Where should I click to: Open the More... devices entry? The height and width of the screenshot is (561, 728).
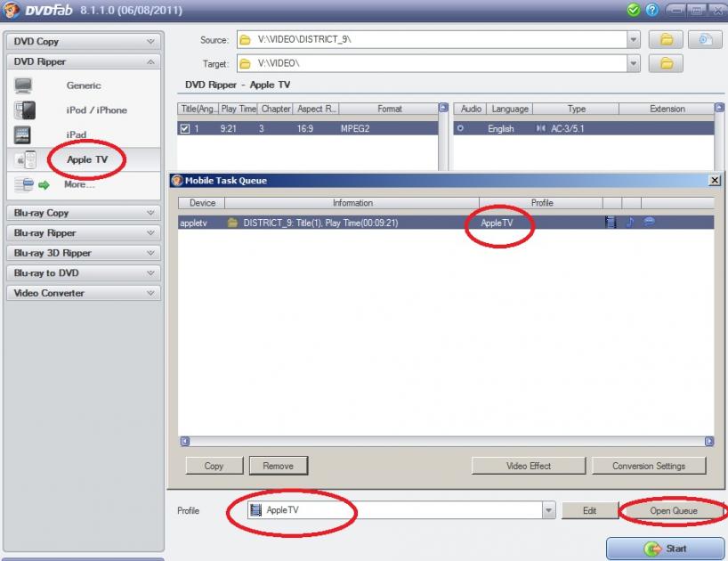(x=79, y=185)
